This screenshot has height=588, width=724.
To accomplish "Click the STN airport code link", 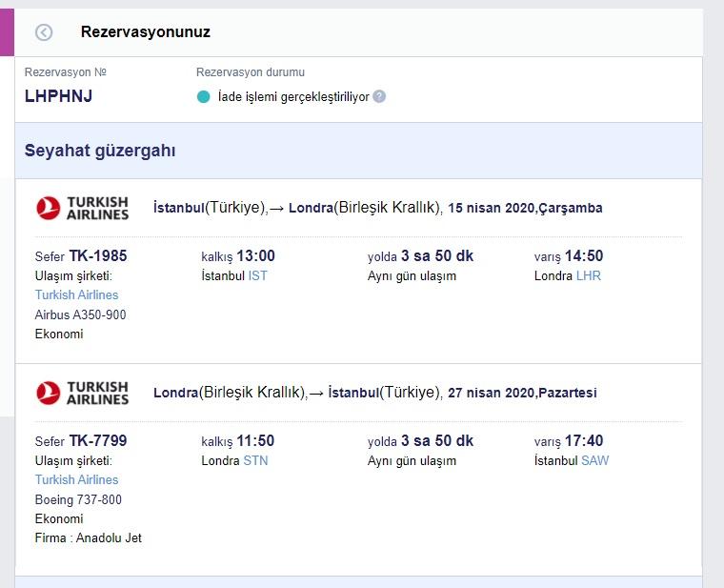I will [x=255, y=460].
